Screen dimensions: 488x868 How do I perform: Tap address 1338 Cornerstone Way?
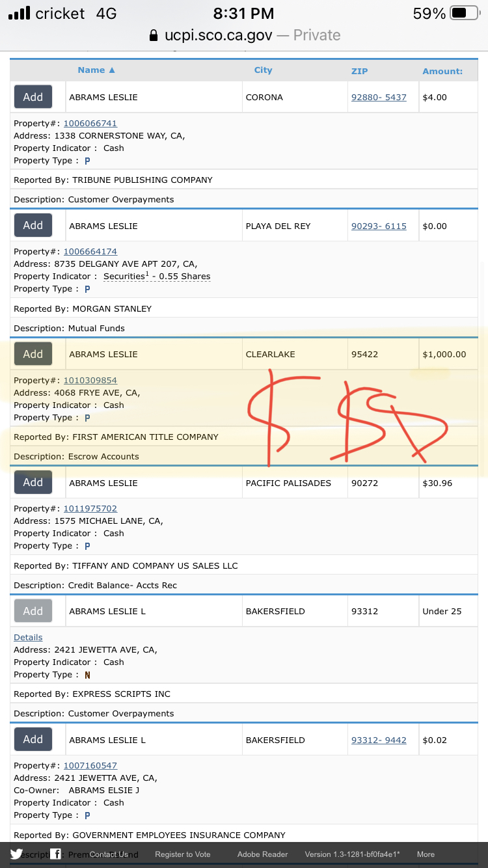pos(100,135)
